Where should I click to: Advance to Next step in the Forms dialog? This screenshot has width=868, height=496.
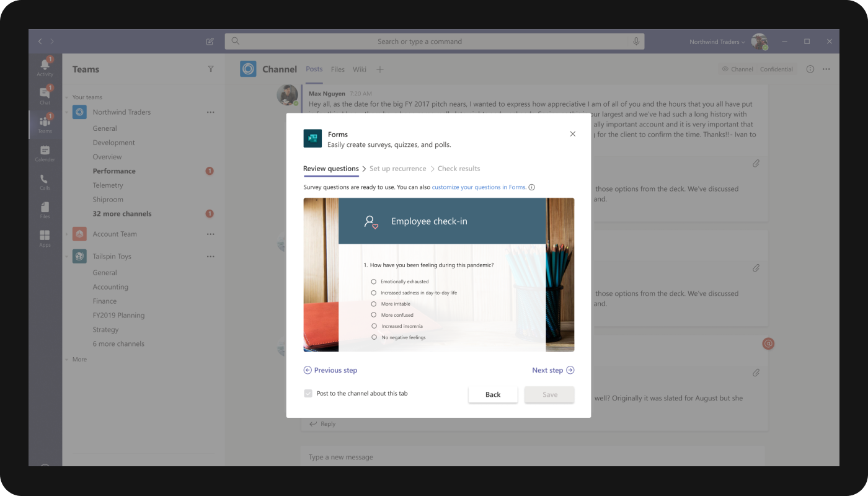tap(552, 370)
